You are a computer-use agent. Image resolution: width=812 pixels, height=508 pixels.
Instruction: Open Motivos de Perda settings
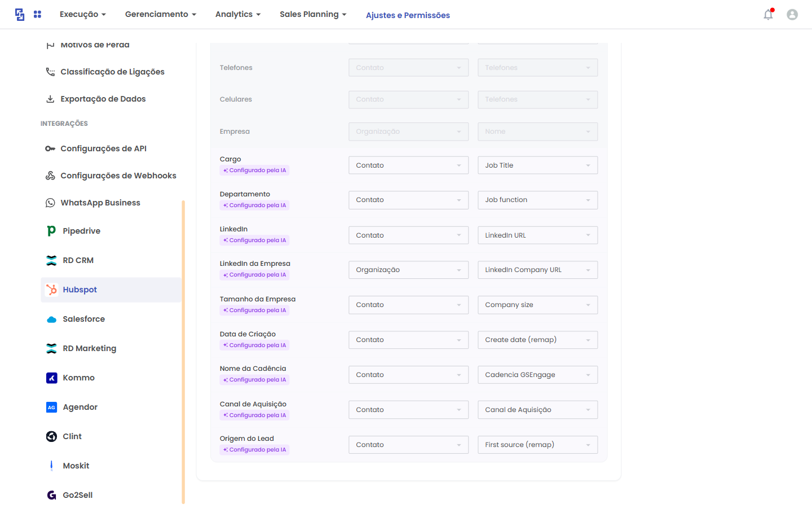click(x=95, y=45)
